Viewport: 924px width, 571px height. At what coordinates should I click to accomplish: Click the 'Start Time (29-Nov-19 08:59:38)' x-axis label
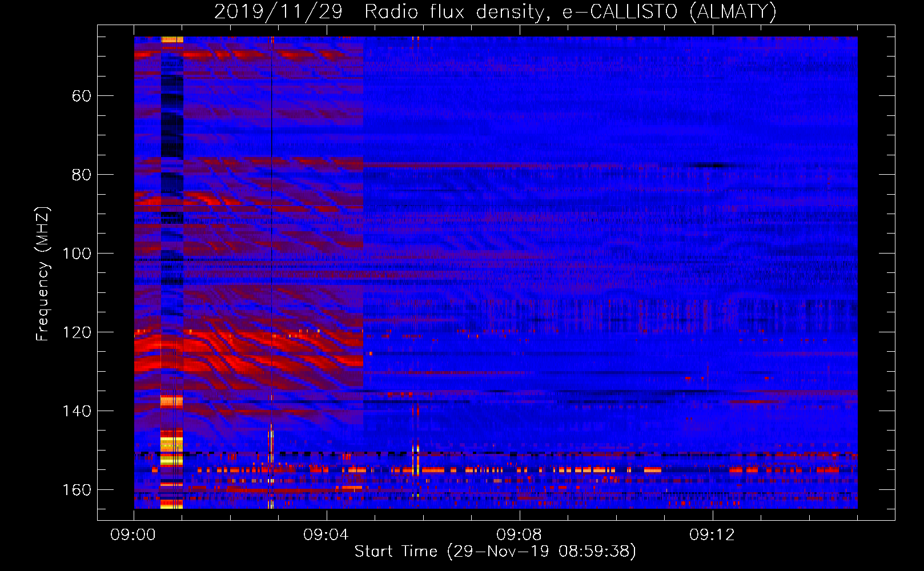click(495, 552)
